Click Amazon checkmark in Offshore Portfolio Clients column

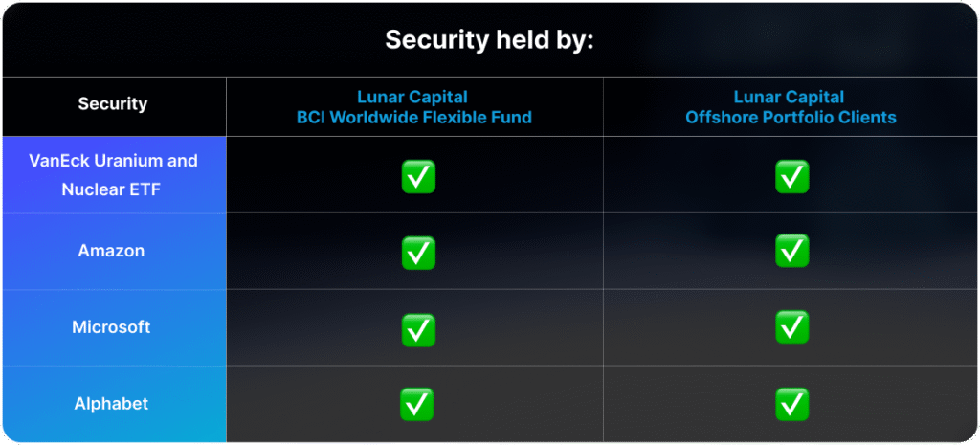[x=791, y=251]
